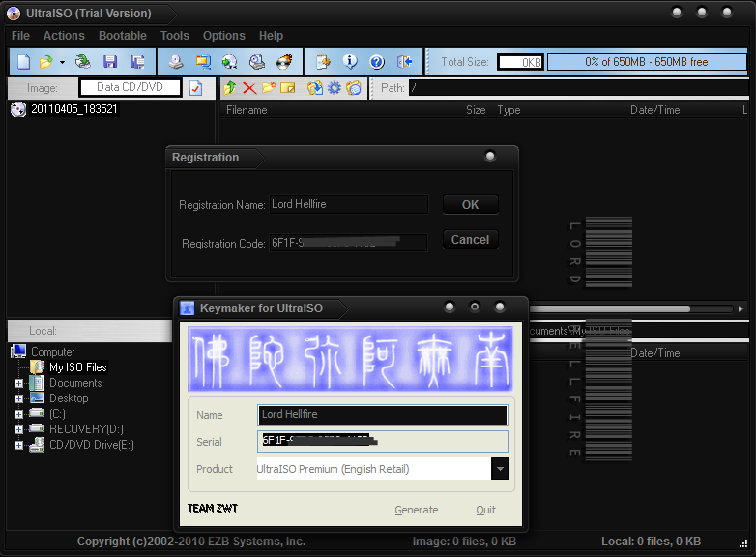Select the 20110405_183521 image root node
The width and height of the screenshot is (756, 557).
coord(74,109)
